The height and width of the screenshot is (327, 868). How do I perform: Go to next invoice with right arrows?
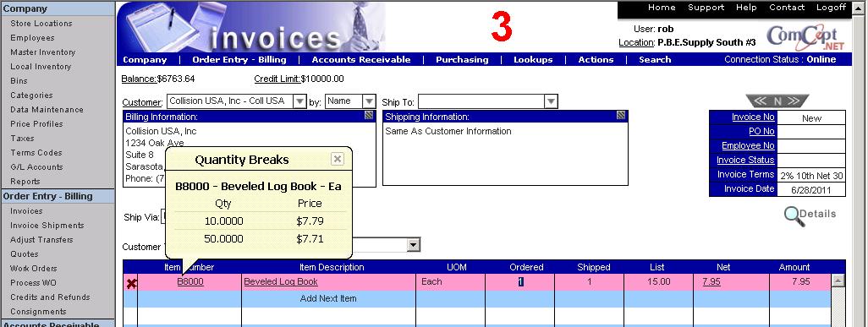click(x=794, y=101)
